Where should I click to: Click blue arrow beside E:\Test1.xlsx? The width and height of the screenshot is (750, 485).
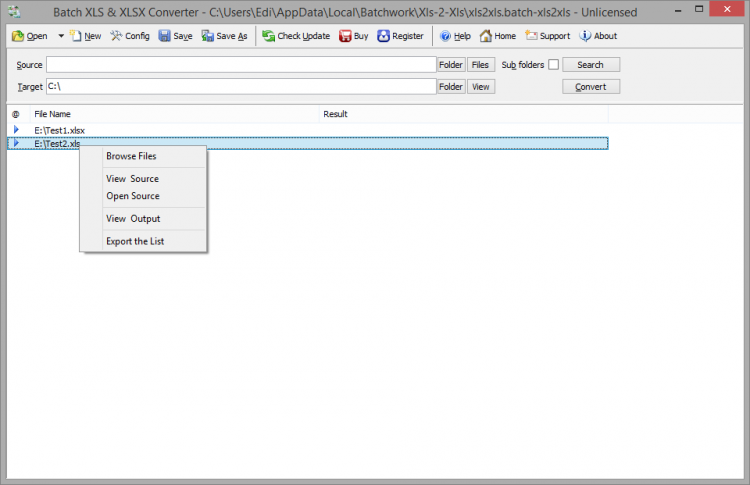coord(16,130)
